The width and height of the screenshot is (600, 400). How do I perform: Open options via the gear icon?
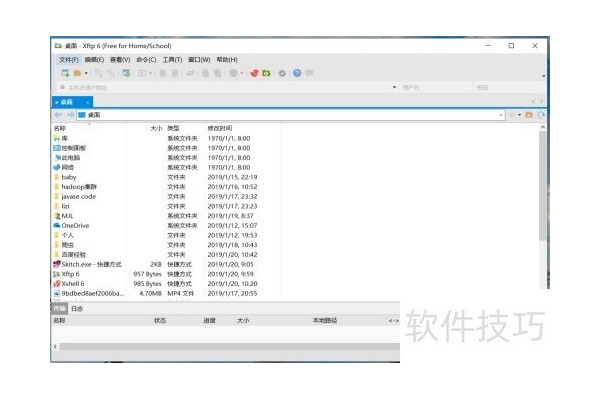pos(282,73)
